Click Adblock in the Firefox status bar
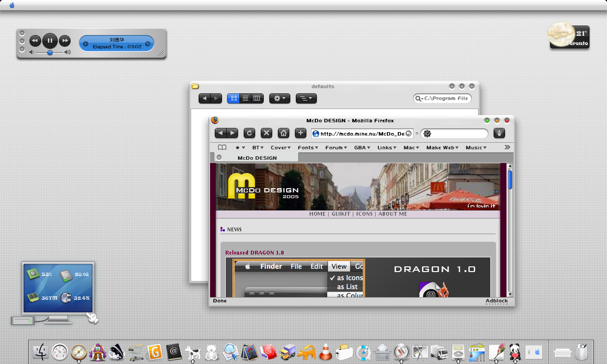 tap(497, 301)
